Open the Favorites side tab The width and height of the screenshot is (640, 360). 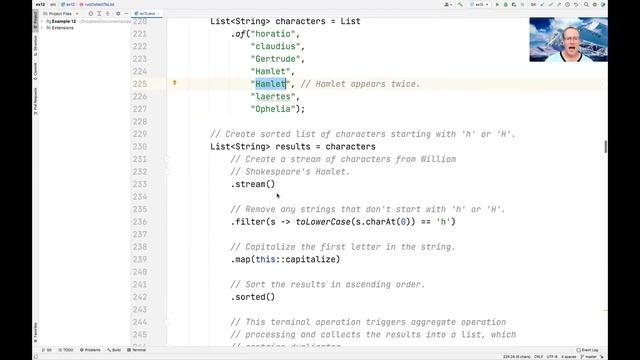(36, 332)
